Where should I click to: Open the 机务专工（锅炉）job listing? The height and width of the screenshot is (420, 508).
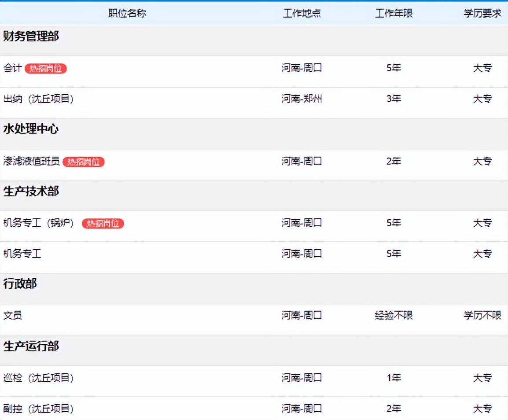pos(38,223)
